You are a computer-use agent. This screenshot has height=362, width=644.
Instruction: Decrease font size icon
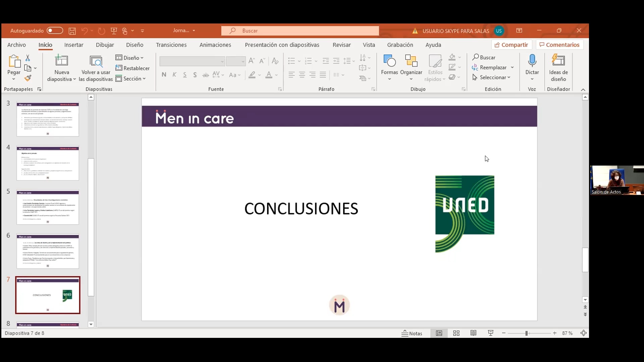263,61
